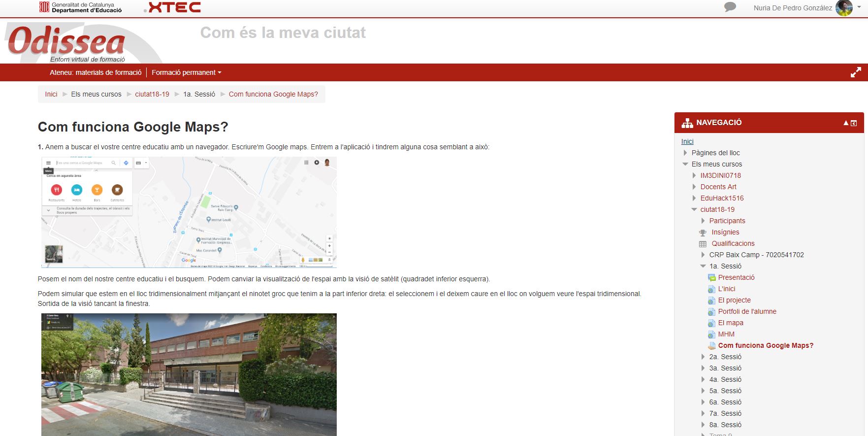The width and height of the screenshot is (868, 436).
Task: Open Ateneu: materials de formació menu item
Action: point(96,72)
